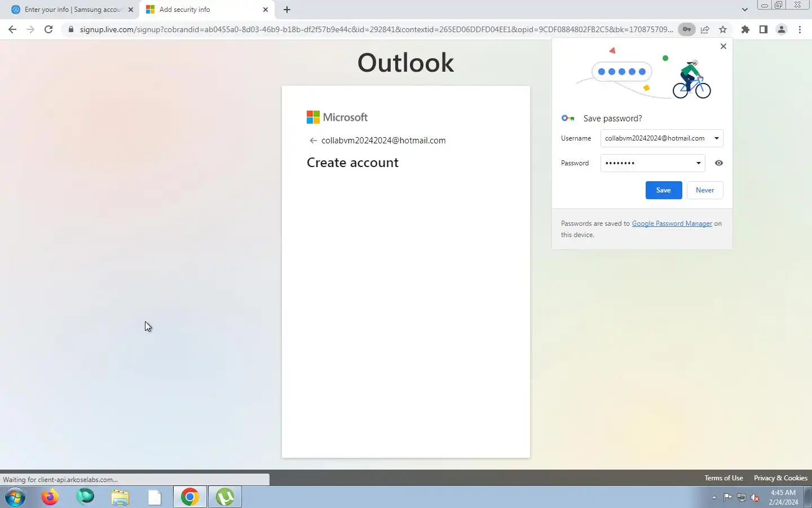The height and width of the screenshot is (508, 812).
Task: View site security lock info
Action: tap(71, 29)
